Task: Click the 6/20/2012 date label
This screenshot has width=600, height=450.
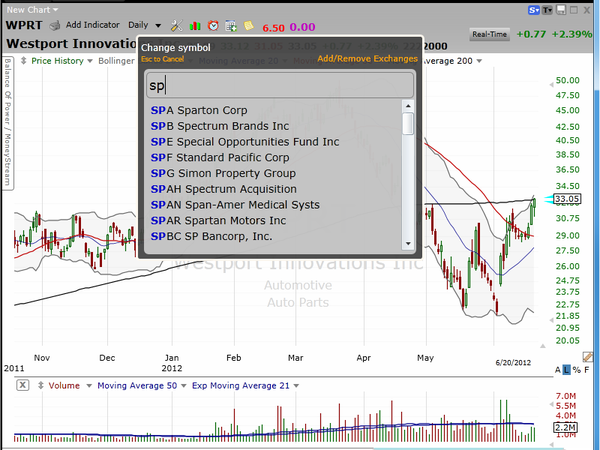Action: pos(513,363)
